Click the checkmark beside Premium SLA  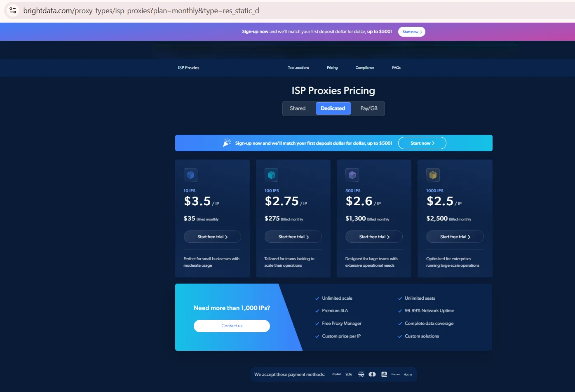coord(317,311)
